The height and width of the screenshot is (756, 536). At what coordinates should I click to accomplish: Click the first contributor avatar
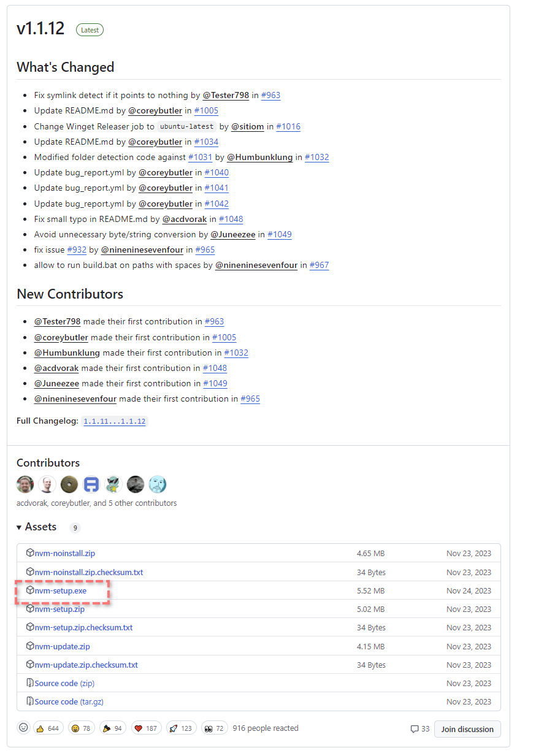[x=25, y=484]
